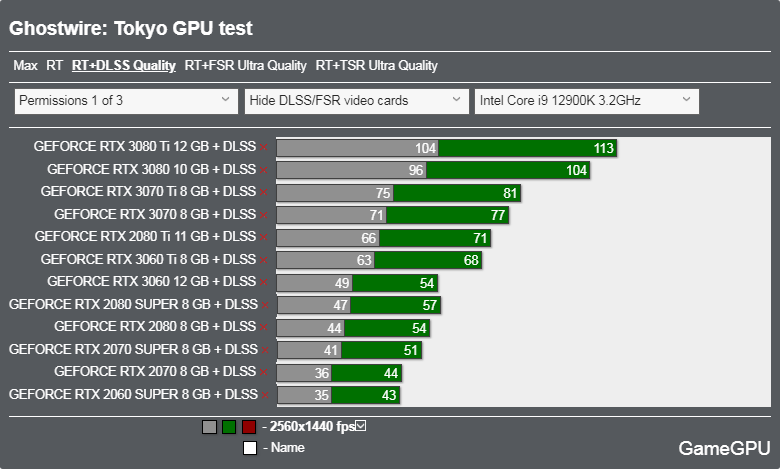Image resolution: width=780 pixels, height=469 pixels.
Task: Click the white Name legend box
Action: coord(249,447)
